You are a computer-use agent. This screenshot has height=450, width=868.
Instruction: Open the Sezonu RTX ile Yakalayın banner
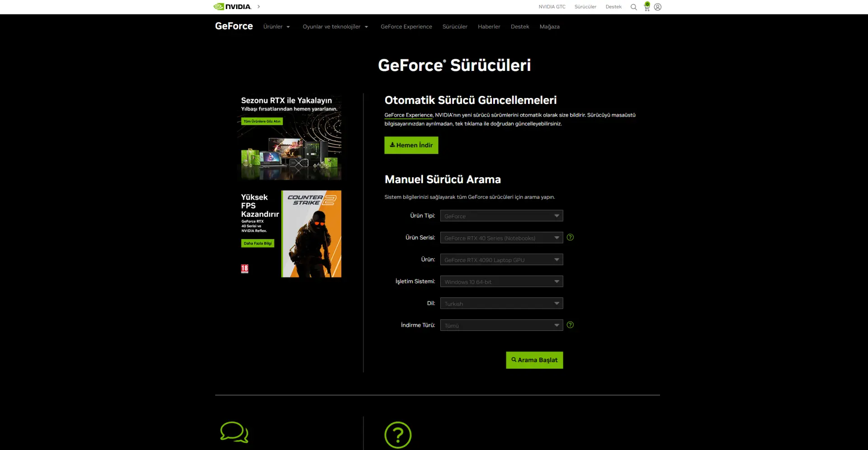[x=289, y=137]
